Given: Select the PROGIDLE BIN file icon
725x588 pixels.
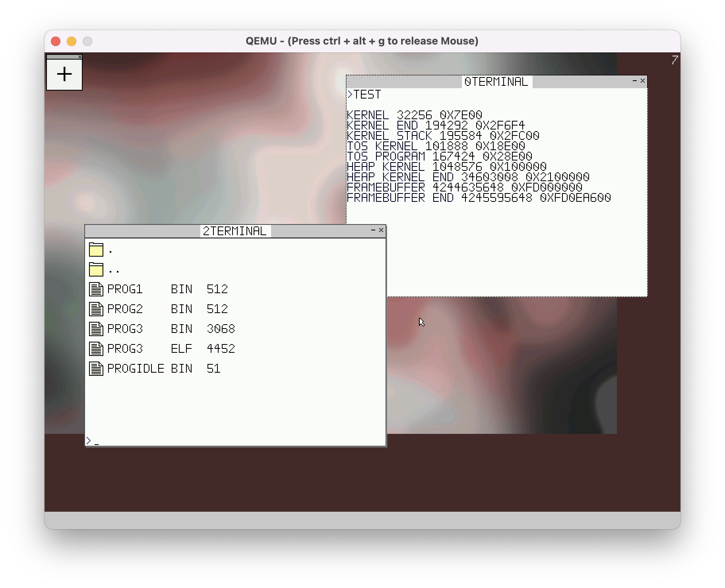Looking at the screenshot, I should 96,369.
